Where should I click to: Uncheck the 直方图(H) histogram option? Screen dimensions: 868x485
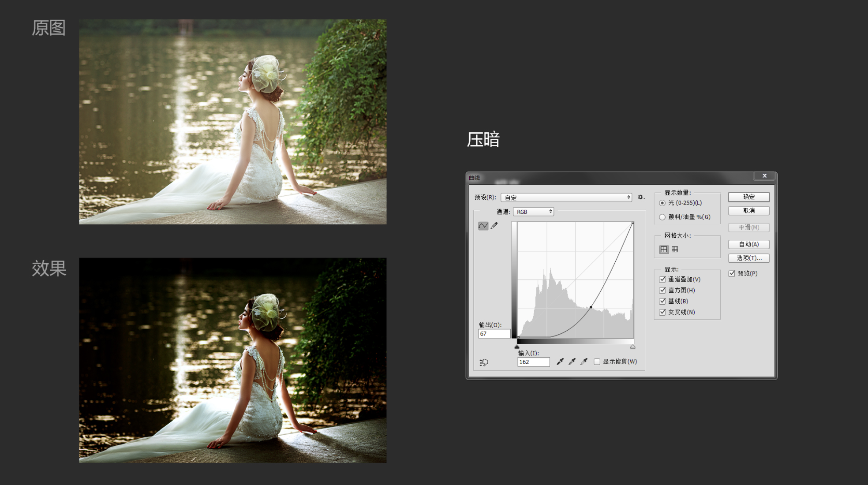tap(662, 290)
